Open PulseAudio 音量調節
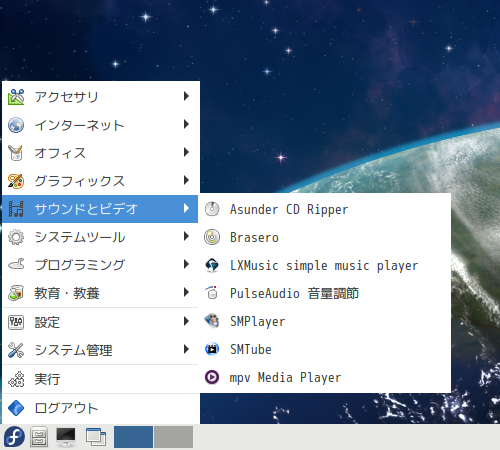500x450 pixels. (325, 293)
